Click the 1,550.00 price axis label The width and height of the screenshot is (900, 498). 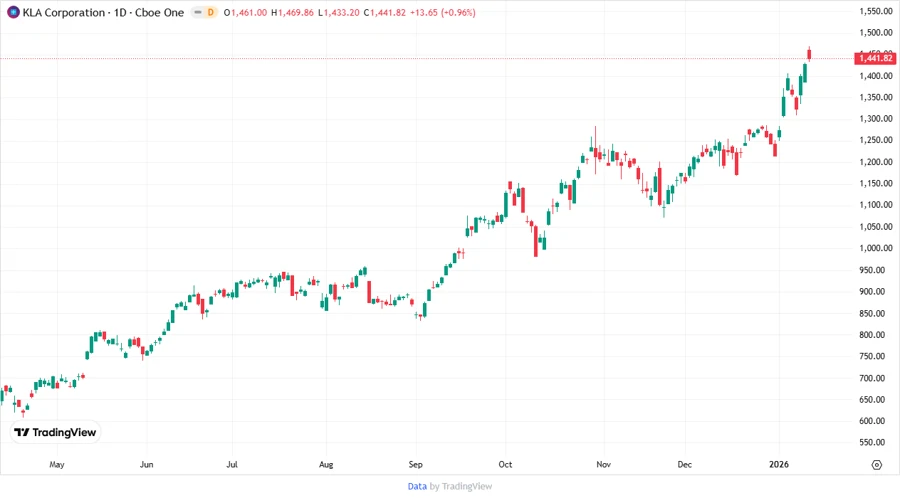[876, 11]
